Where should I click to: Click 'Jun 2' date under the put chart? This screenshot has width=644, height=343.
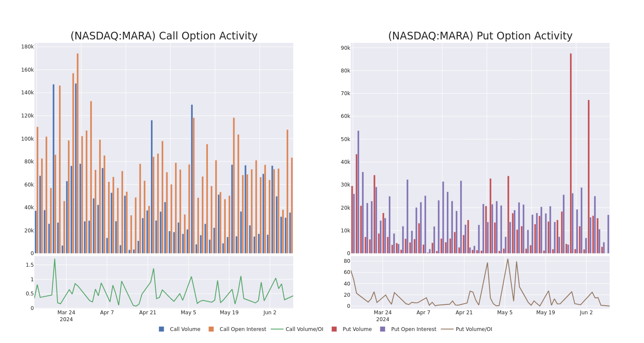tap(586, 313)
